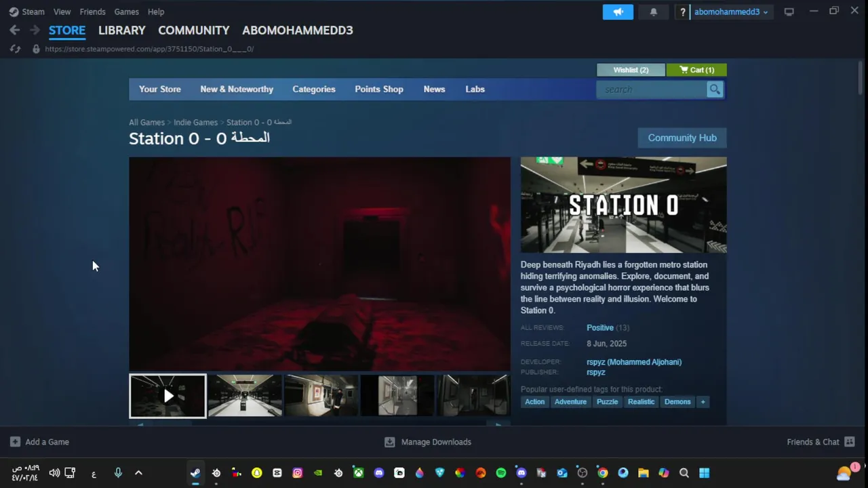Open the Your Store dropdown
This screenshot has width=868, height=488.
pyautogui.click(x=160, y=89)
